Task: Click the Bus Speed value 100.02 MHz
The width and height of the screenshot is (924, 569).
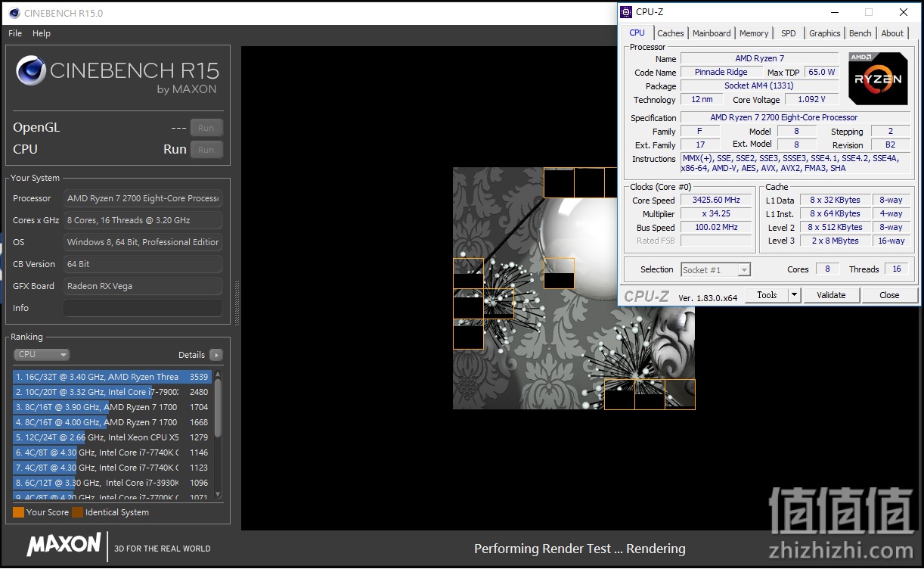Action: point(716,227)
